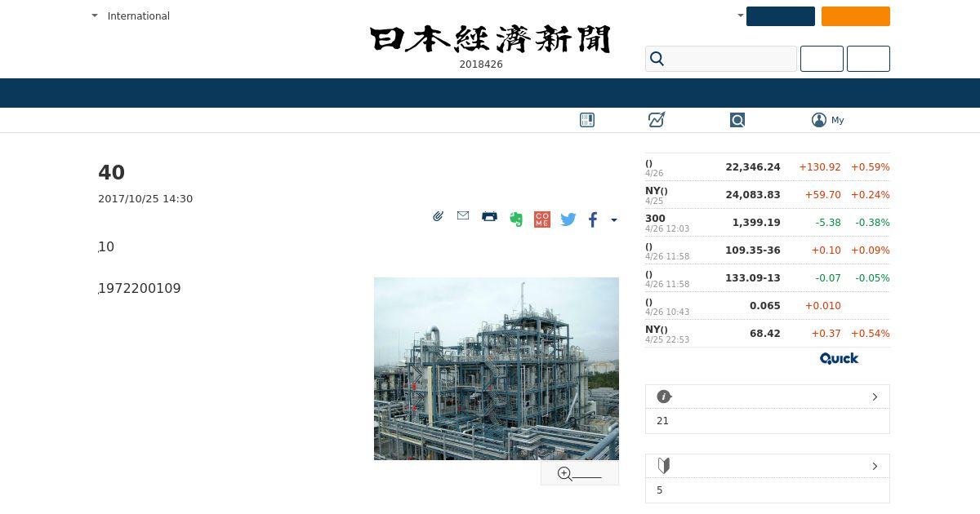Click the second outlined button beside the search box
Screen dimensions: 980x514
(868, 59)
